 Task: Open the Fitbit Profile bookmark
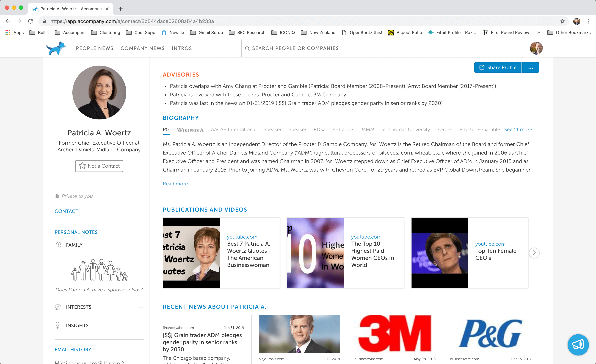pos(452,32)
